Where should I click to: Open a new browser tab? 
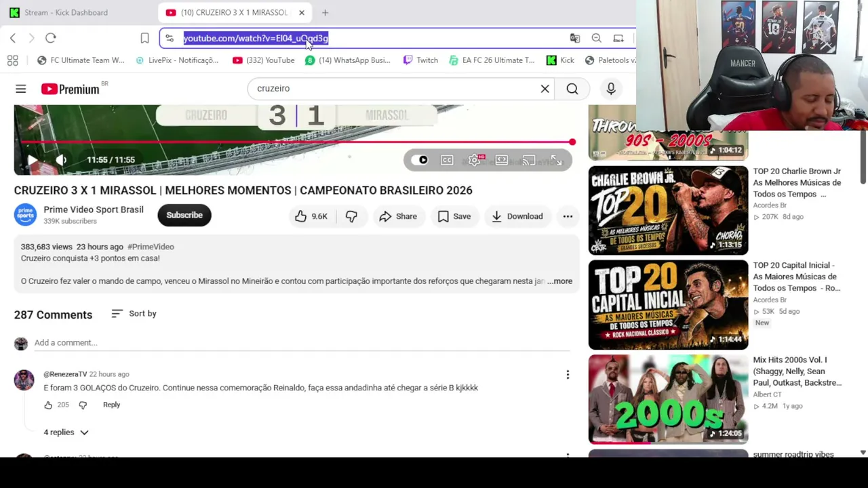coord(325,12)
